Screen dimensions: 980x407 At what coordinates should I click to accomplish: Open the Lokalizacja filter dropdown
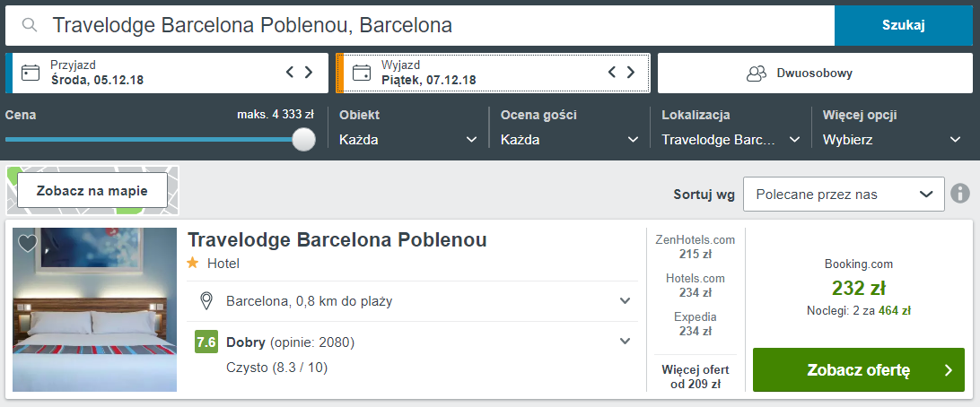(731, 140)
